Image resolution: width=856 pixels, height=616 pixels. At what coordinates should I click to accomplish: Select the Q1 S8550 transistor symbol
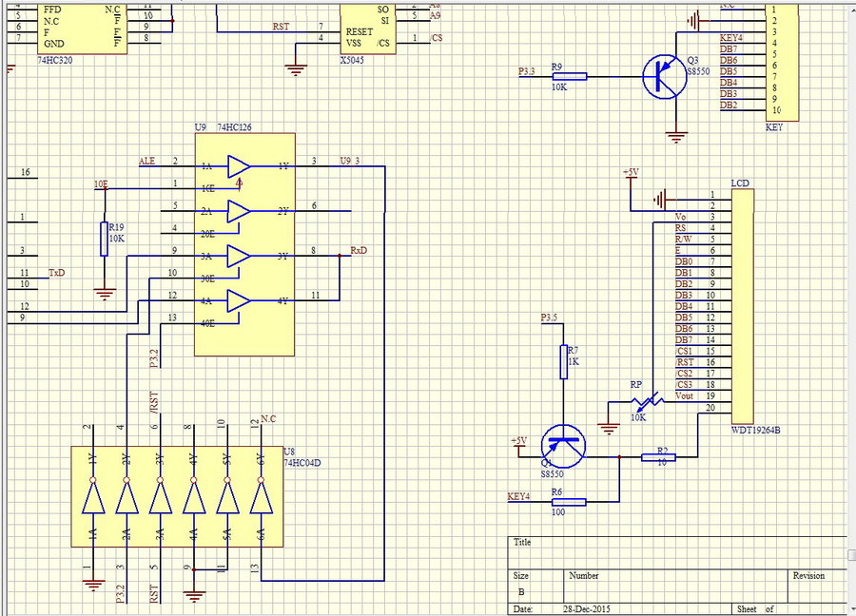tap(563, 445)
